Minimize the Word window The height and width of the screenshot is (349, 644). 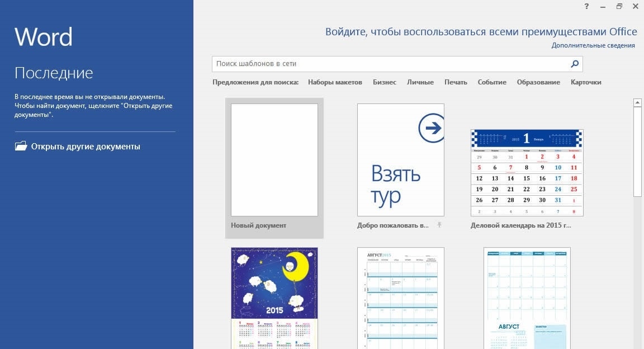[603, 7]
